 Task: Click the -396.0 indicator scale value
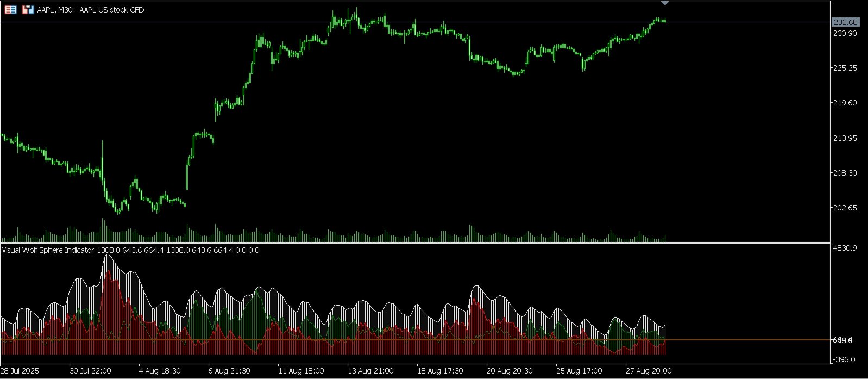tap(845, 359)
